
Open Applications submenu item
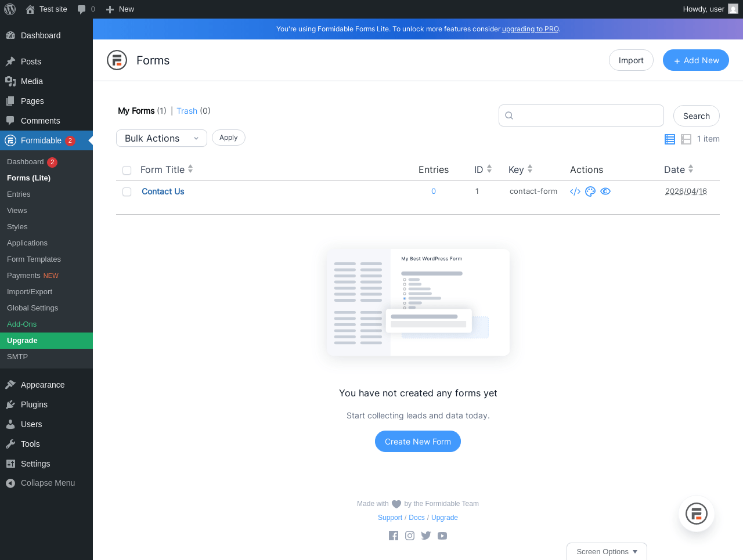(x=46, y=243)
